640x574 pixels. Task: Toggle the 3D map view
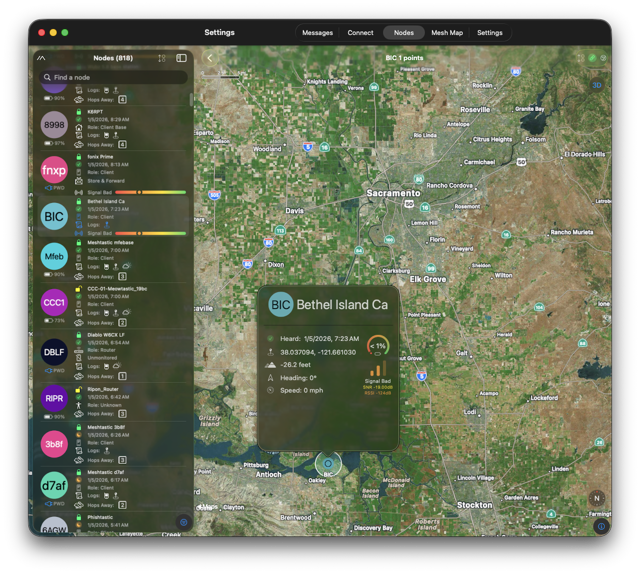point(597,85)
